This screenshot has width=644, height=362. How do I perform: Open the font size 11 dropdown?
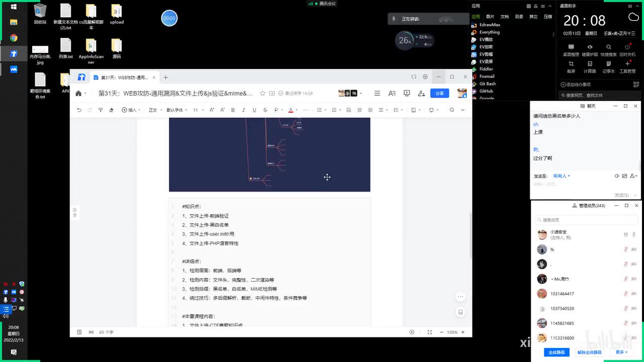[x=198, y=110]
